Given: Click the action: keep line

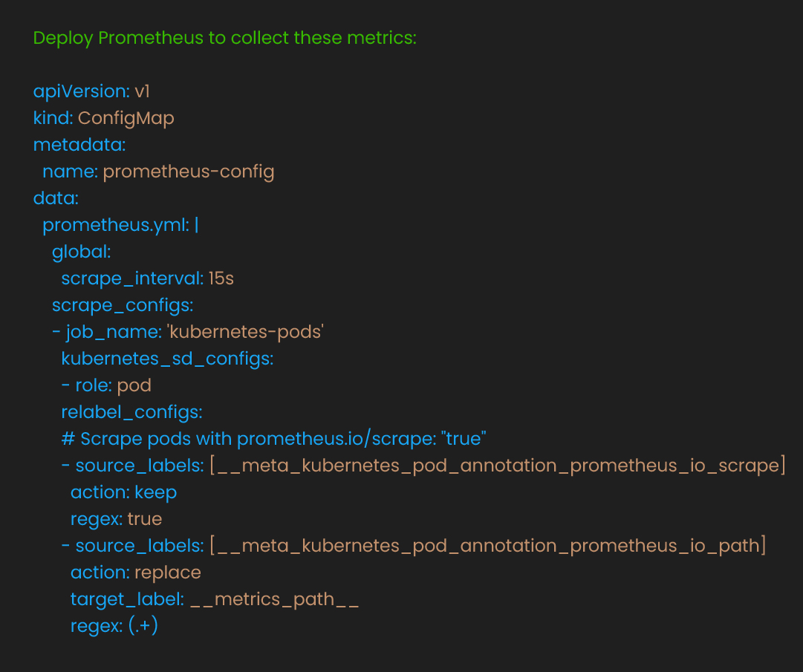Looking at the screenshot, I should pos(123,493).
